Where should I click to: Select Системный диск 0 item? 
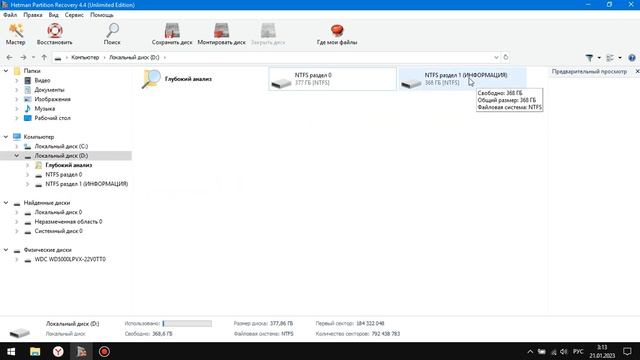click(x=58, y=231)
